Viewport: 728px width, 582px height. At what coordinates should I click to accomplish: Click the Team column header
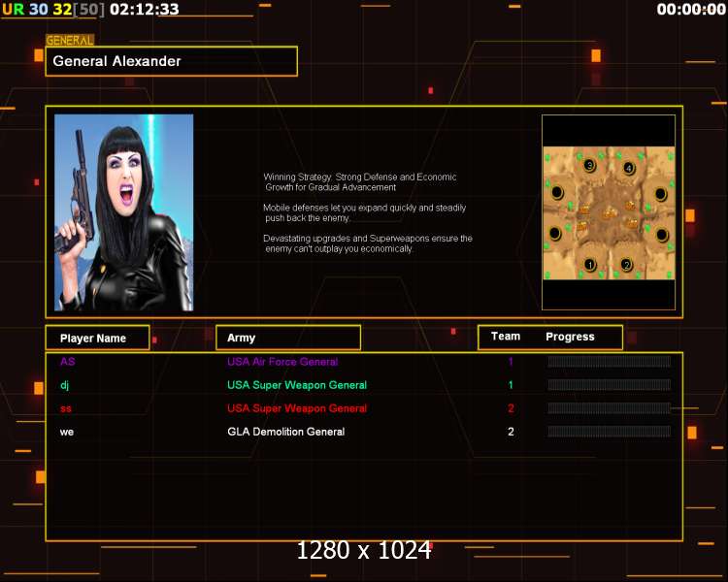506,337
